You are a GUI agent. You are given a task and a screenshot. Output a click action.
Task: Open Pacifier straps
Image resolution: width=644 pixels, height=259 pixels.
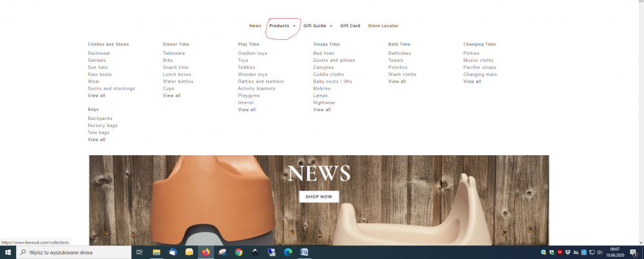click(480, 67)
